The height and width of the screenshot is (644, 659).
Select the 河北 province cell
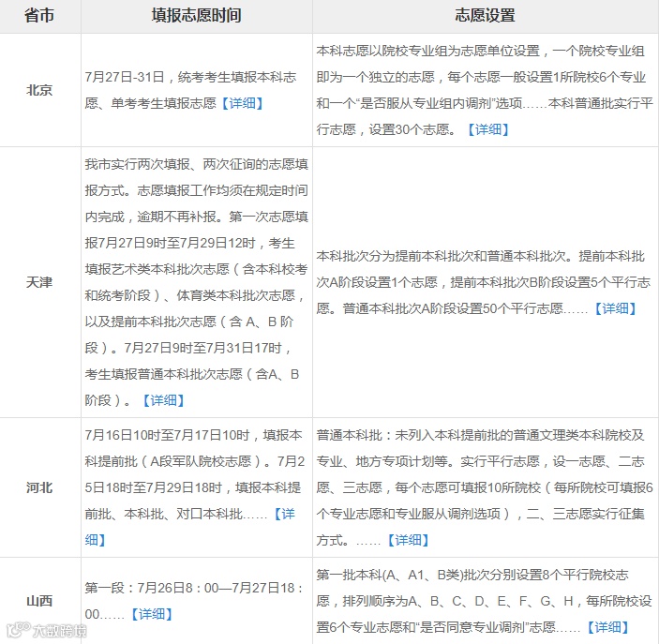[x=39, y=487]
